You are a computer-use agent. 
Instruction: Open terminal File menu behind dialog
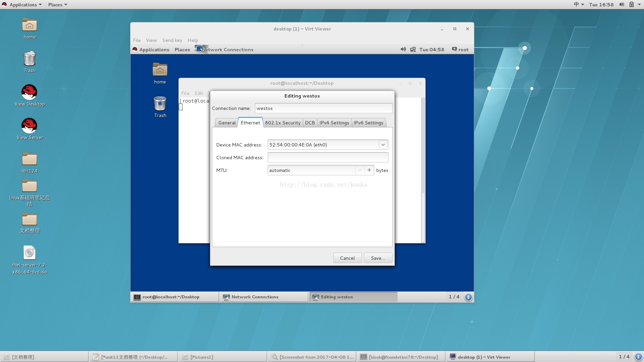[185, 93]
